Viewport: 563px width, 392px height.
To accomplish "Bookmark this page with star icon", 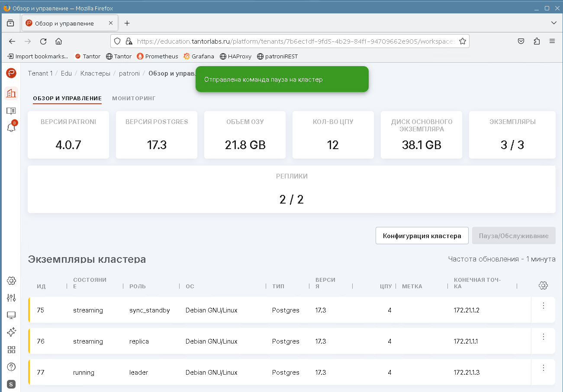I will 462,41.
